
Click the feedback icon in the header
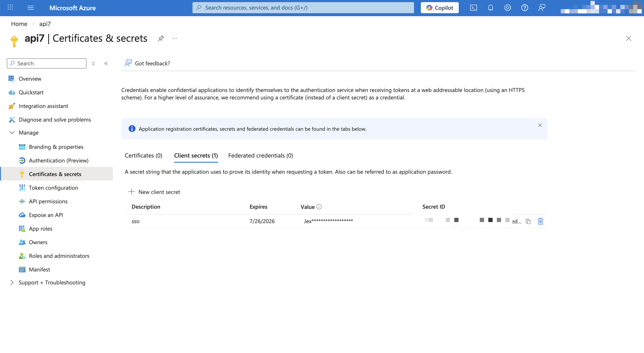[542, 7]
